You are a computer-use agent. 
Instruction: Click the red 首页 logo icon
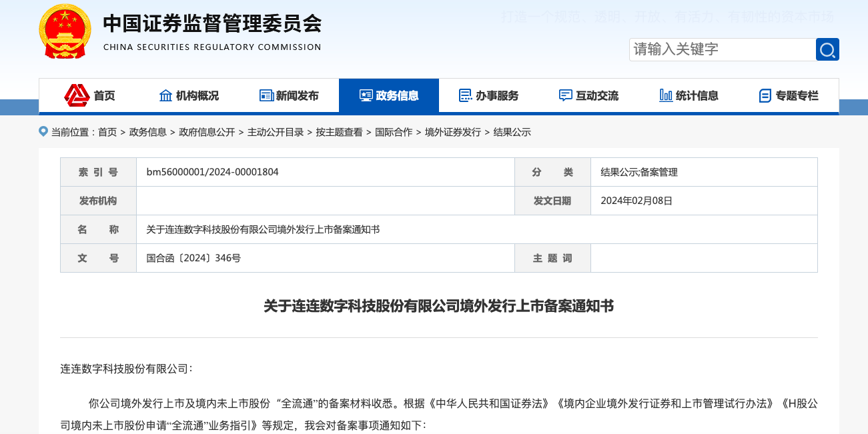pyautogui.click(x=77, y=95)
